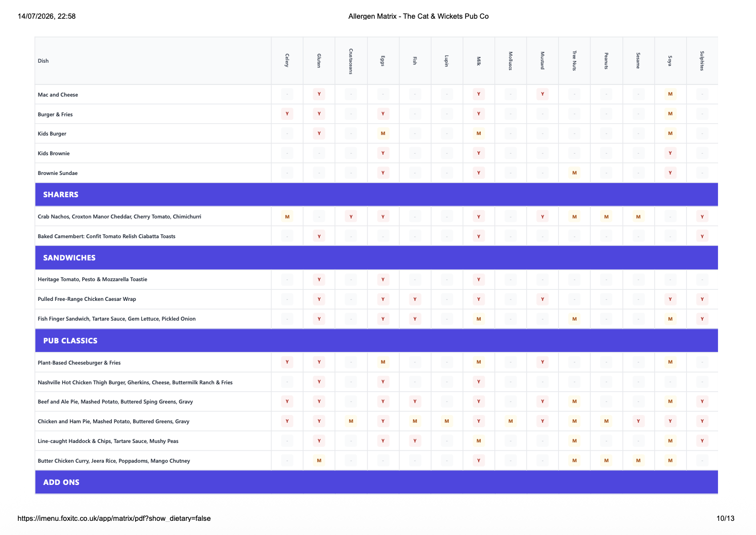Click Caesar Wrap Fish Y cell

tap(414, 299)
